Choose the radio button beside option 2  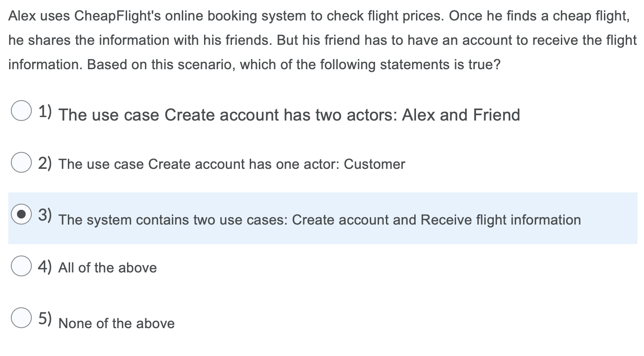(21, 162)
